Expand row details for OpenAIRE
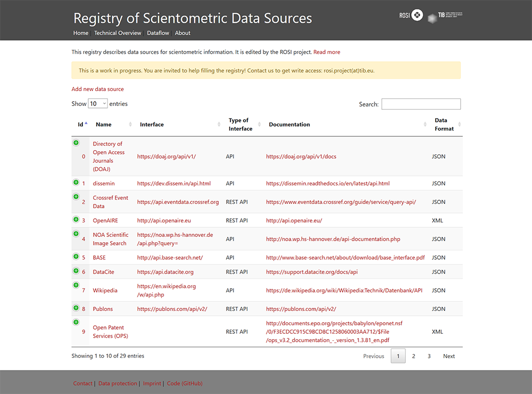The width and height of the screenshot is (532, 394). pyautogui.click(x=76, y=219)
